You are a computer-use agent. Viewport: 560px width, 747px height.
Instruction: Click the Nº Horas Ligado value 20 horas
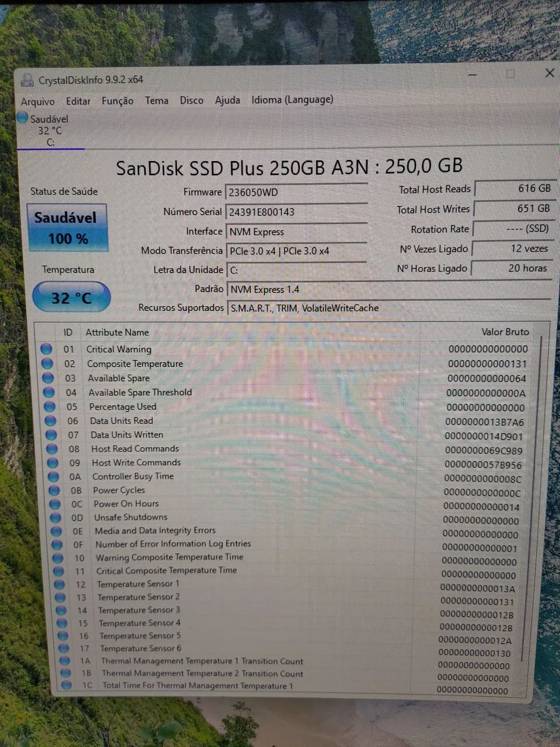tap(512, 268)
